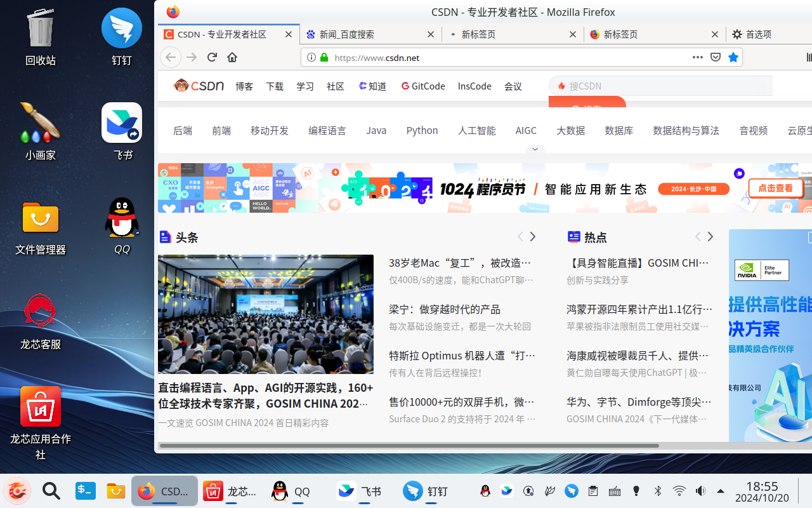Click the taskbar search magnifier
Image resolution: width=812 pixels, height=508 pixels.
click(x=51, y=491)
